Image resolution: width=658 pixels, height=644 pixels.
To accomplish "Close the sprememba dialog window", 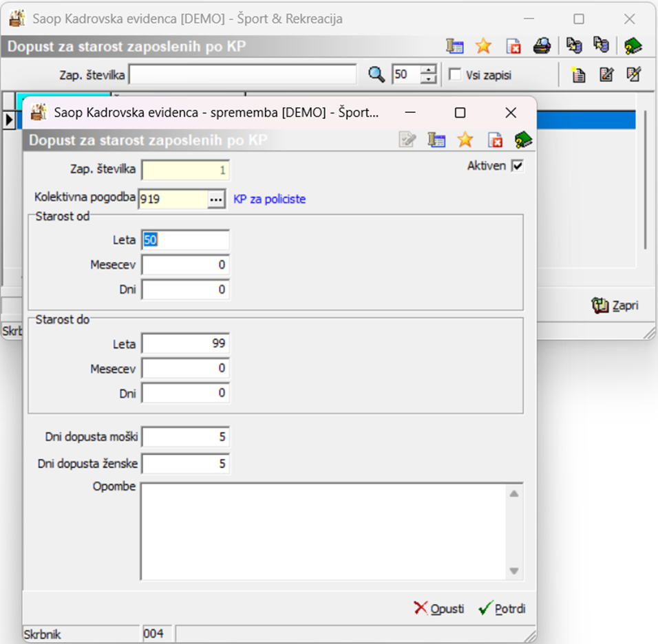I will [x=511, y=112].
